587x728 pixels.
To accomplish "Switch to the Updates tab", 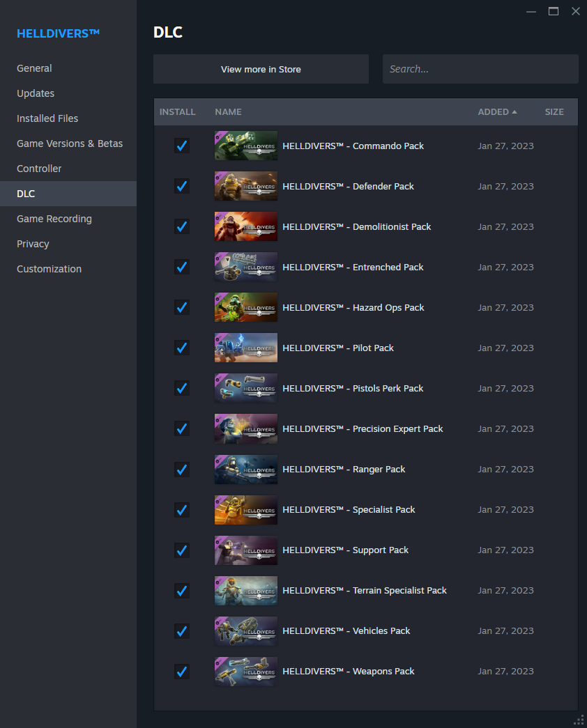I will pyautogui.click(x=68, y=93).
